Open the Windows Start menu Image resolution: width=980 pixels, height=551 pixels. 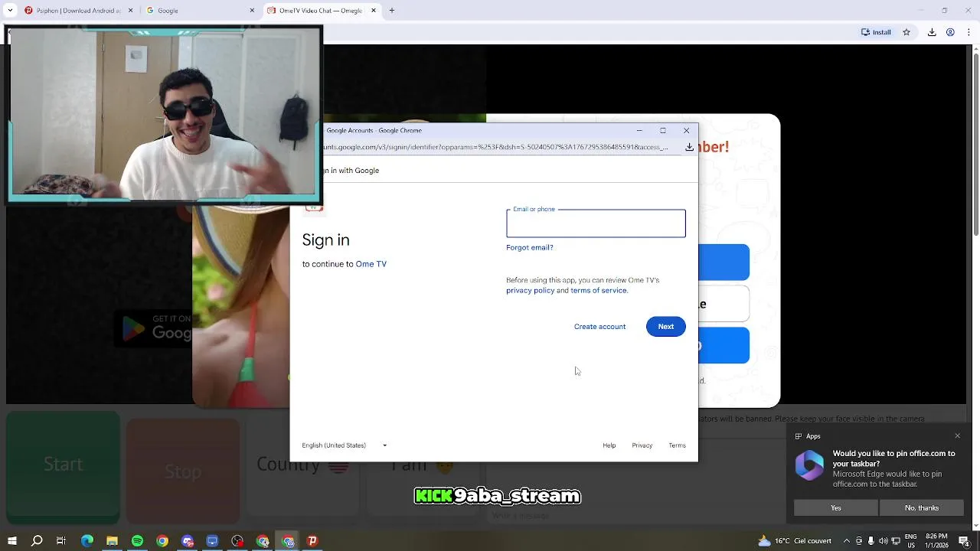pyautogui.click(x=11, y=541)
